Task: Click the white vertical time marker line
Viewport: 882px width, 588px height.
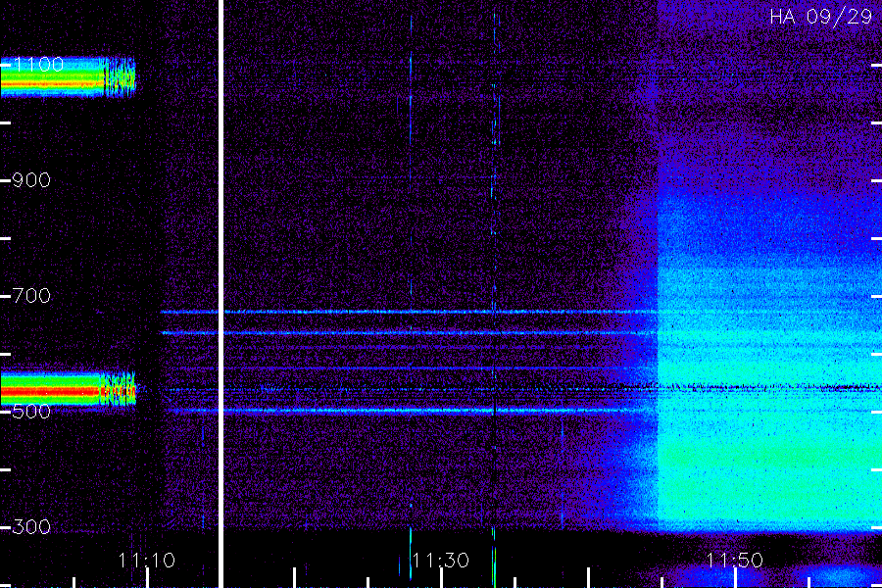Action: point(221,294)
